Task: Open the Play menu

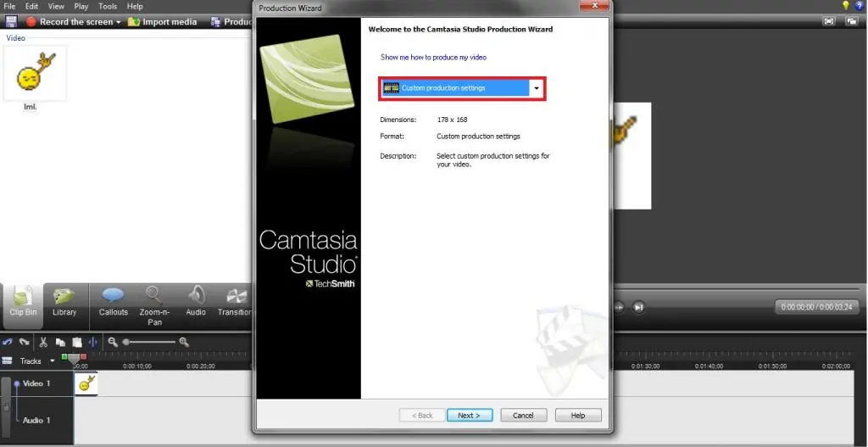Action: [x=81, y=6]
